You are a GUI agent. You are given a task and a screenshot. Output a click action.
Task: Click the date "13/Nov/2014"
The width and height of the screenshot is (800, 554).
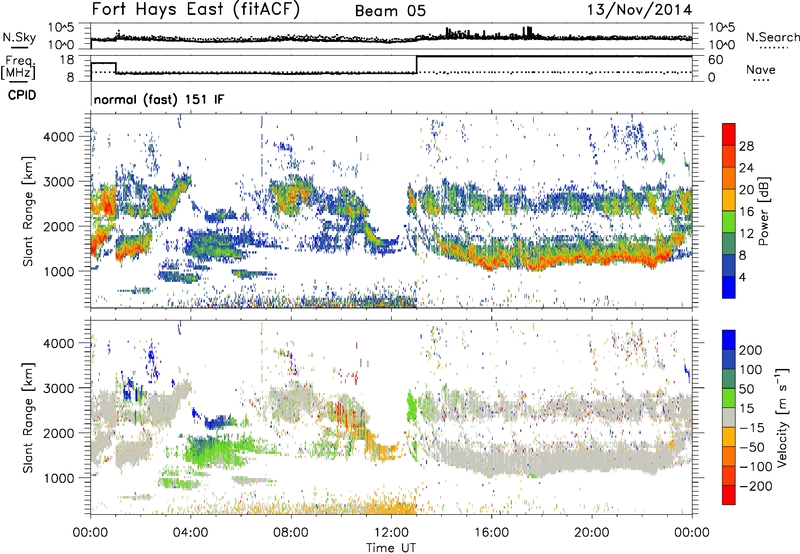(x=639, y=10)
